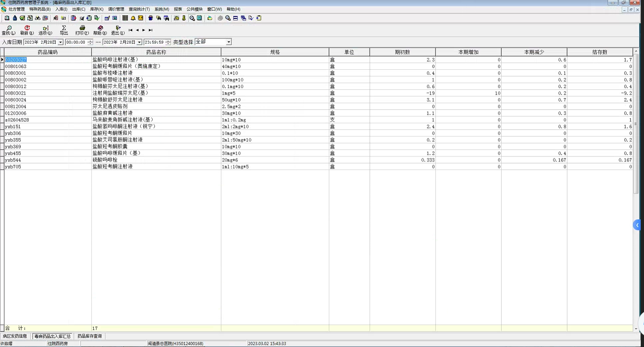Exit using the 退出(X) button
The height and width of the screenshot is (347, 644).
(x=118, y=30)
